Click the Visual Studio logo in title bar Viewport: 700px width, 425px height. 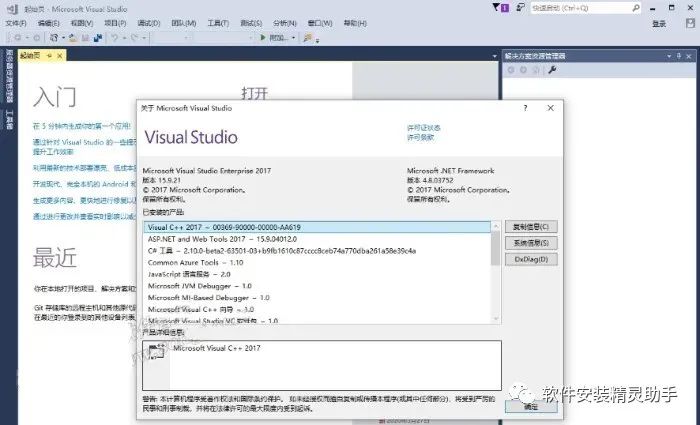click(x=12, y=9)
